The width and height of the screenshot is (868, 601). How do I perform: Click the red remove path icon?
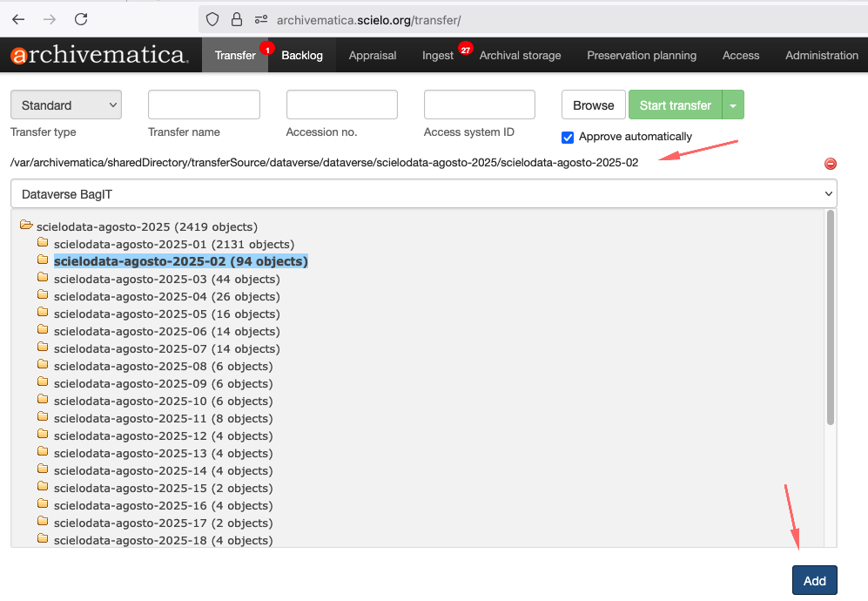(x=830, y=164)
